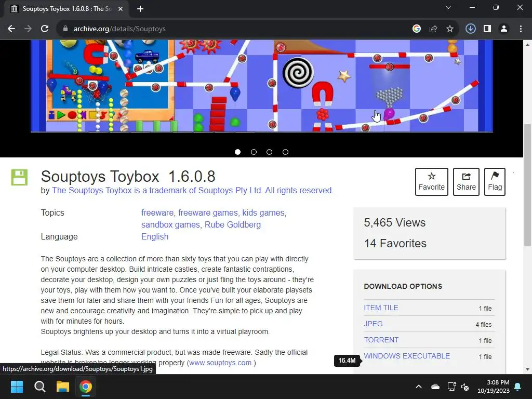The image size is (532, 399).
Task: Open the sandbox games topic
Action: pos(170,224)
